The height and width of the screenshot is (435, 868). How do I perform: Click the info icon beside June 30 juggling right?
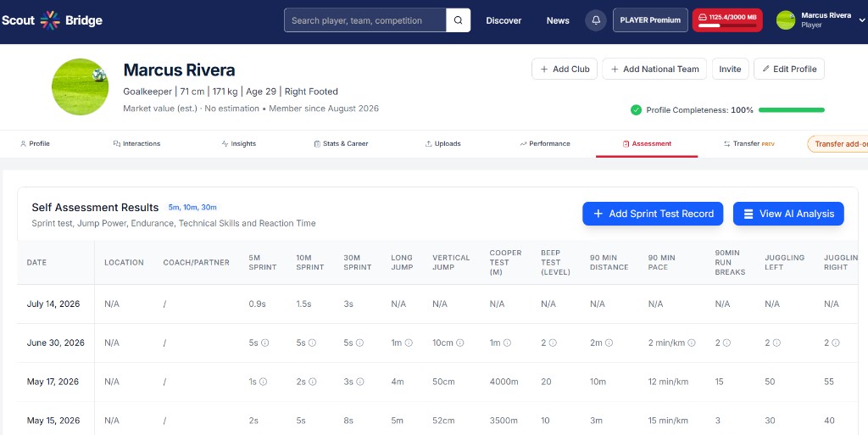pyautogui.click(x=835, y=343)
